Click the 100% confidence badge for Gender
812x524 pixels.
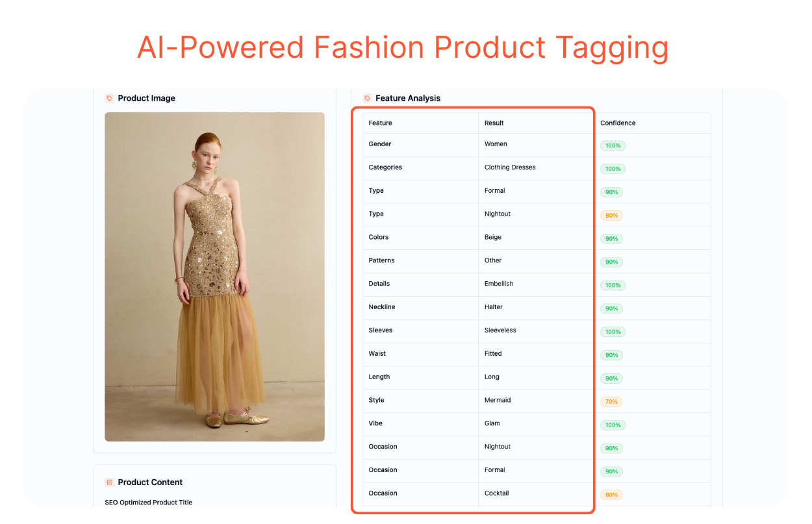click(x=613, y=145)
